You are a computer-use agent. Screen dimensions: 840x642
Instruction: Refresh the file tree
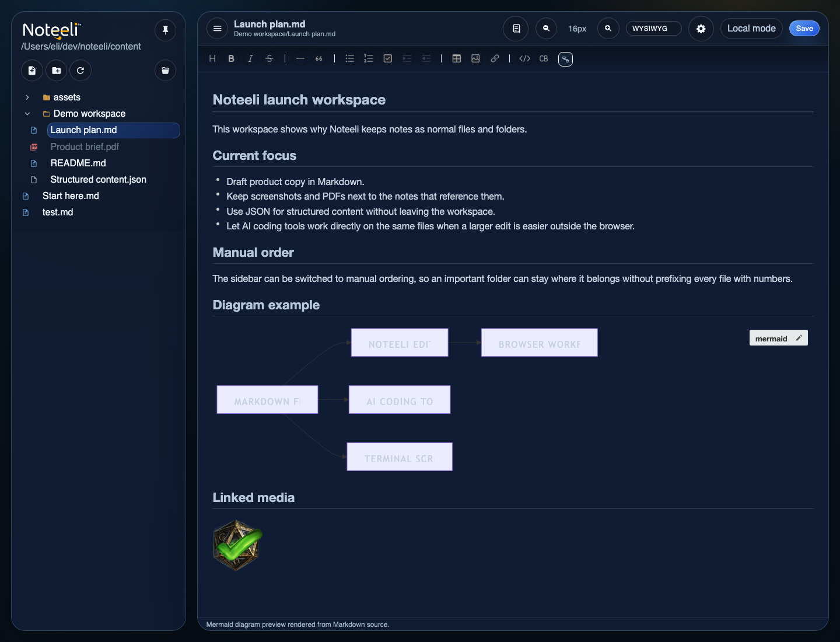tap(80, 71)
